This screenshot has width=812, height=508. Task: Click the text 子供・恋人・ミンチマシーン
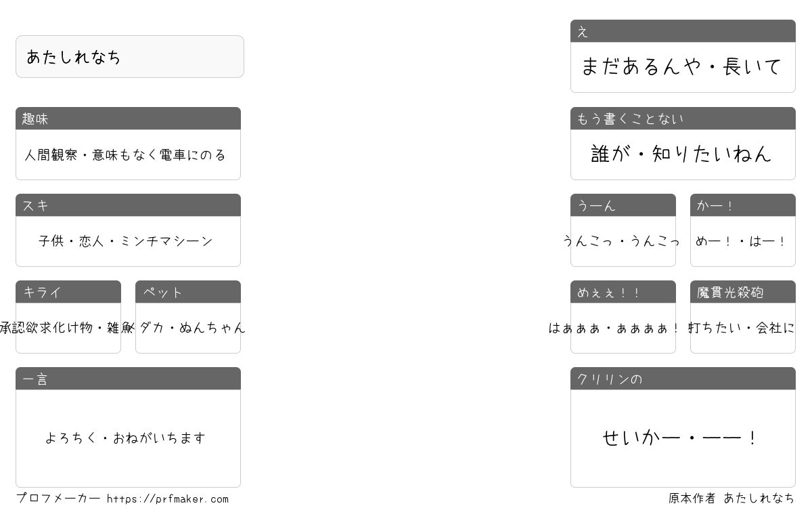(126, 241)
